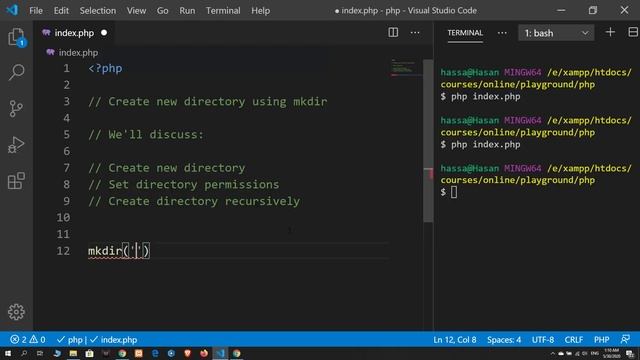The width and height of the screenshot is (640, 360).
Task: Open the File menu
Action: pos(36,11)
